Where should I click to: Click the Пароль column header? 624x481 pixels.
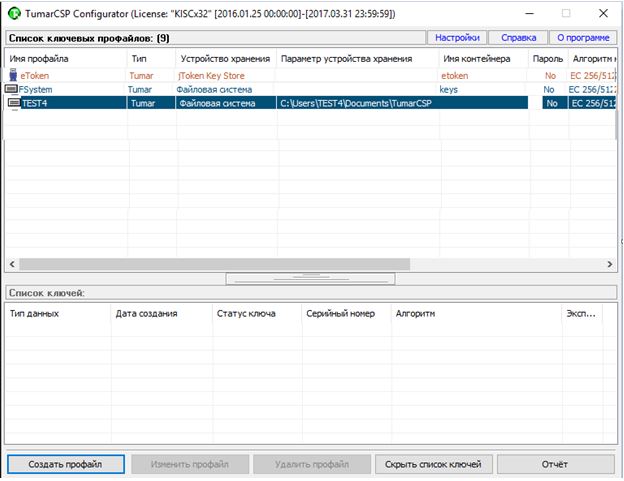[548, 59]
